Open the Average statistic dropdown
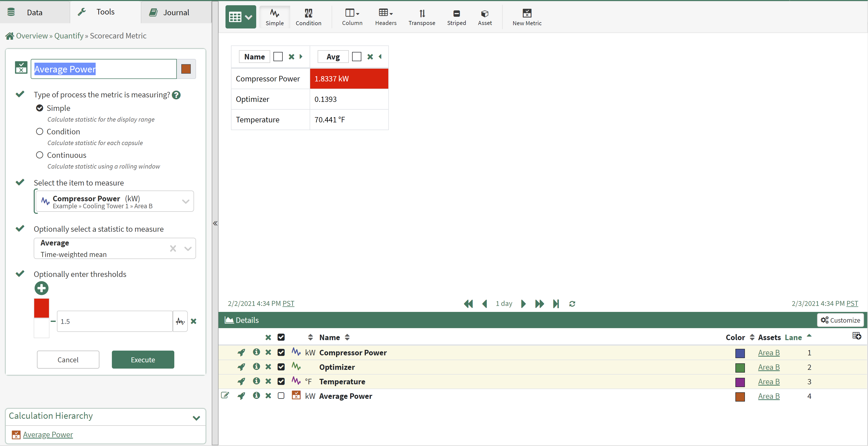This screenshot has height=446, width=868. [x=188, y=249]
